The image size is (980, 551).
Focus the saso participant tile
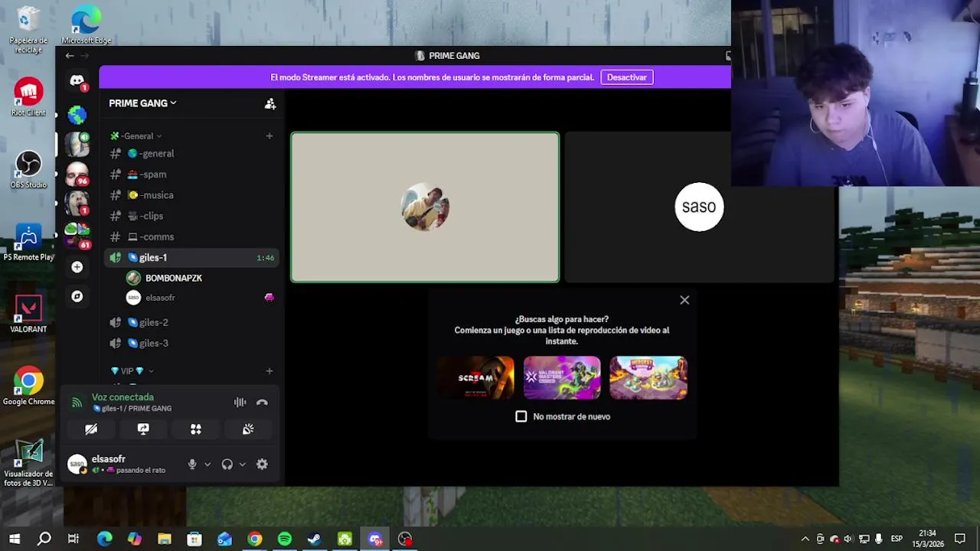pyautogui.click(x=698, y=207)
